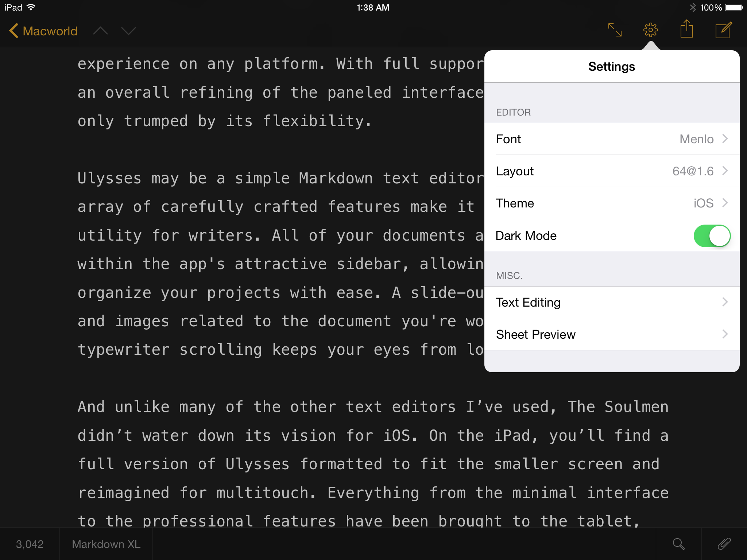This screenshot has width=747, height=560.
Task: Open the Settings gear menu
Action: (x=651, y=31)
